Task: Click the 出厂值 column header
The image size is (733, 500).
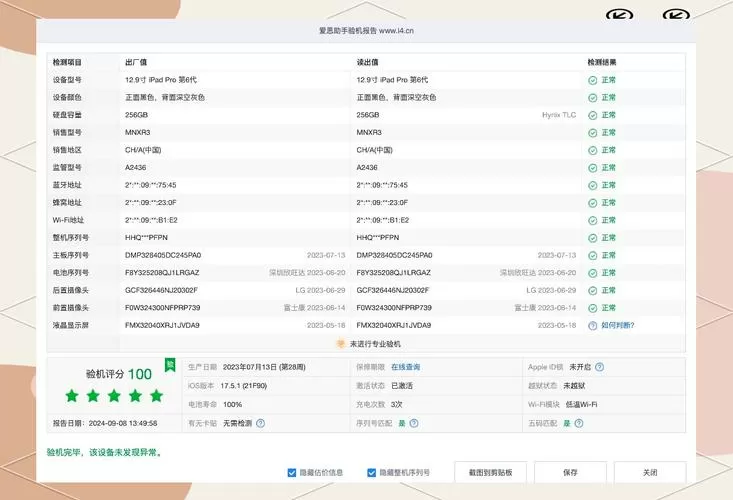Action: 136,62
